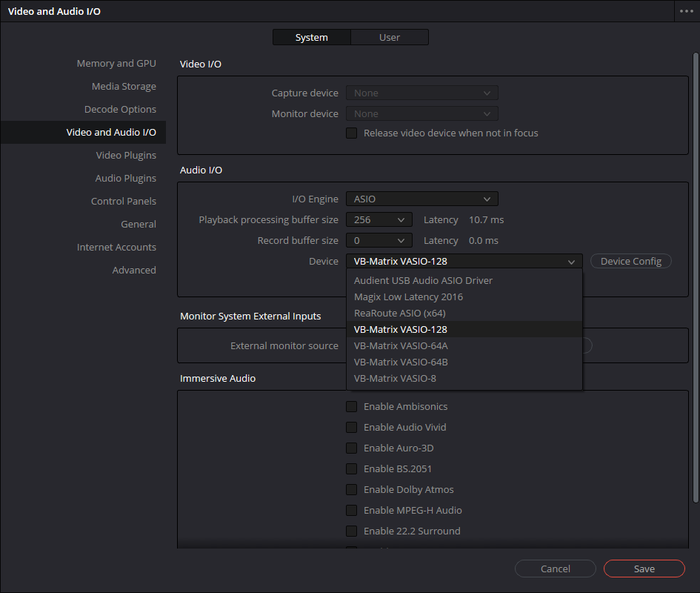Click the vertical scrollbar of the settings pane
Image resolution: width=700 pixels, height=593 pixels.
tap(696, 278)
